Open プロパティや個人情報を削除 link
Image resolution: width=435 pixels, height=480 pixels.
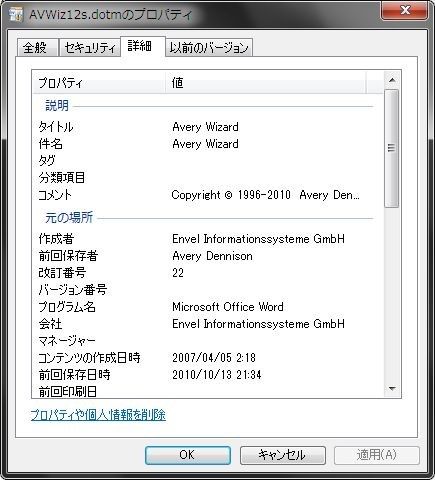pyautogui.click(x=98, y=415)
